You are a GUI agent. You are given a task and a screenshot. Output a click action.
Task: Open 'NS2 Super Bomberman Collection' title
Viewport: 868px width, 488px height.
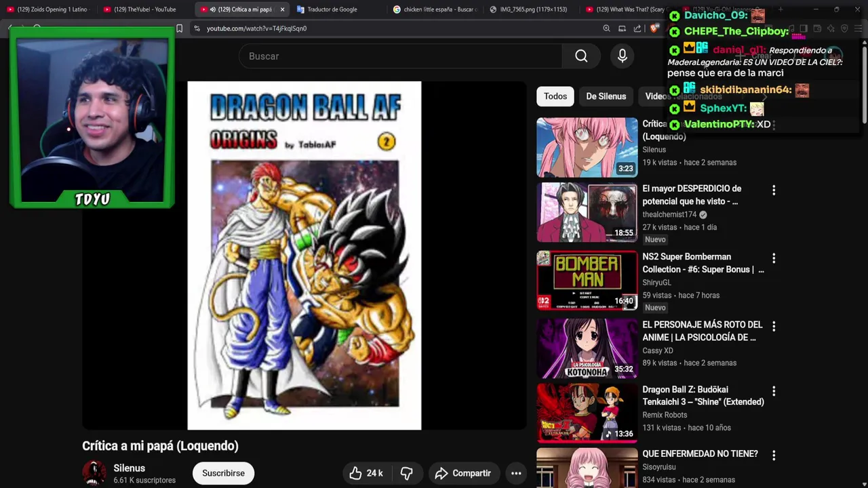click(703, 263)
